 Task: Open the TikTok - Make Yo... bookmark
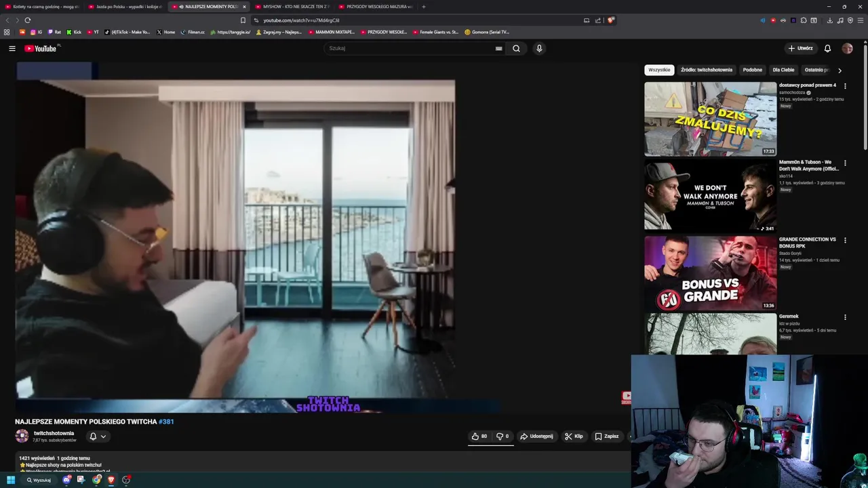pos(127,32)
